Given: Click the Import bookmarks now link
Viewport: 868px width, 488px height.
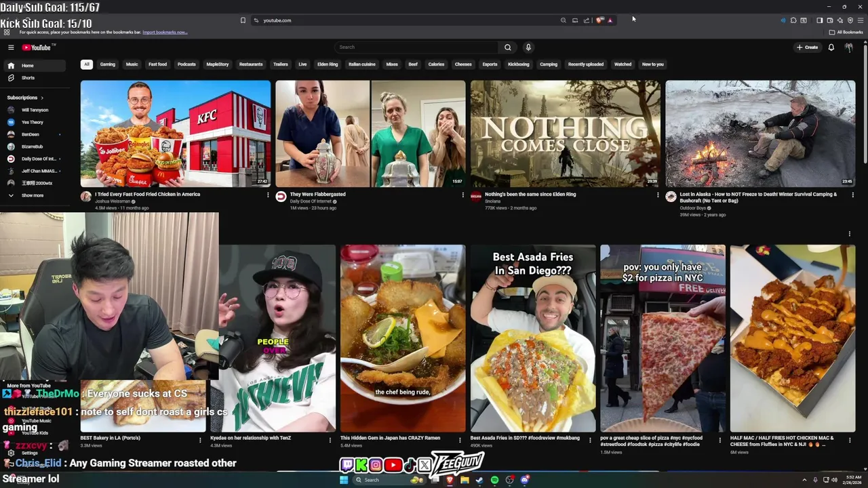Looking at the screenshot, I should point(165,32).
